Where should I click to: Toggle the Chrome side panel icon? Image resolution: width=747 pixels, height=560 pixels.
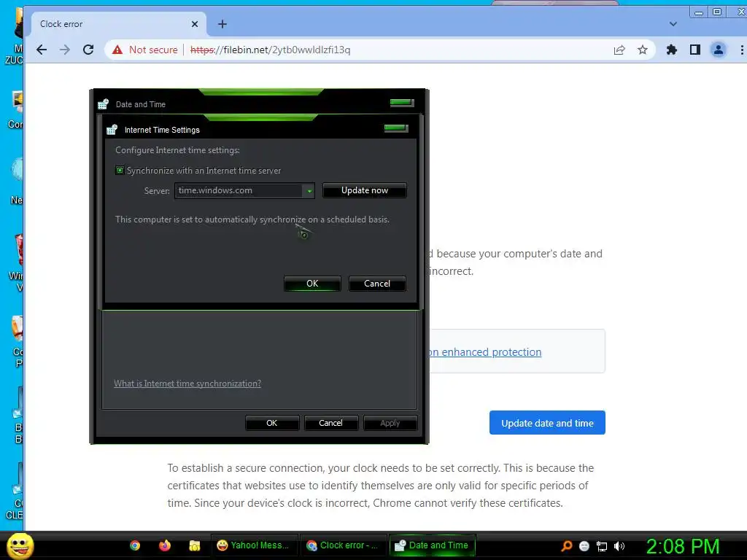tap(695, 50)
